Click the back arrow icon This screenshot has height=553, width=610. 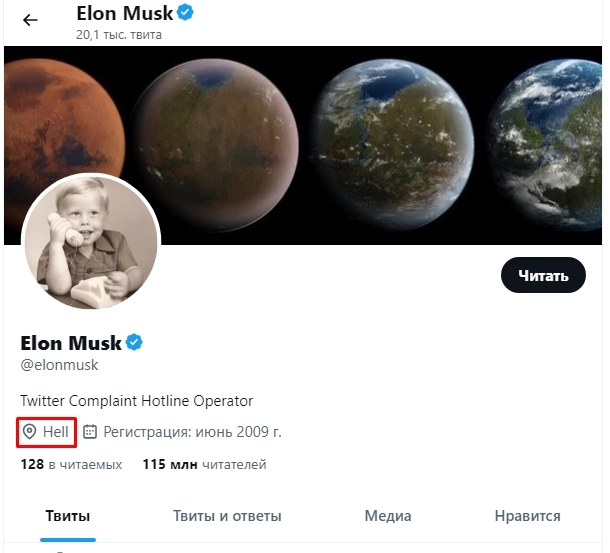click(x=30, y=20)
